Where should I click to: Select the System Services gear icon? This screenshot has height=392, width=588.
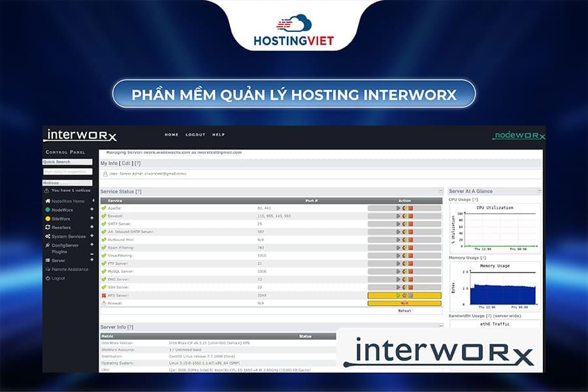47,236
